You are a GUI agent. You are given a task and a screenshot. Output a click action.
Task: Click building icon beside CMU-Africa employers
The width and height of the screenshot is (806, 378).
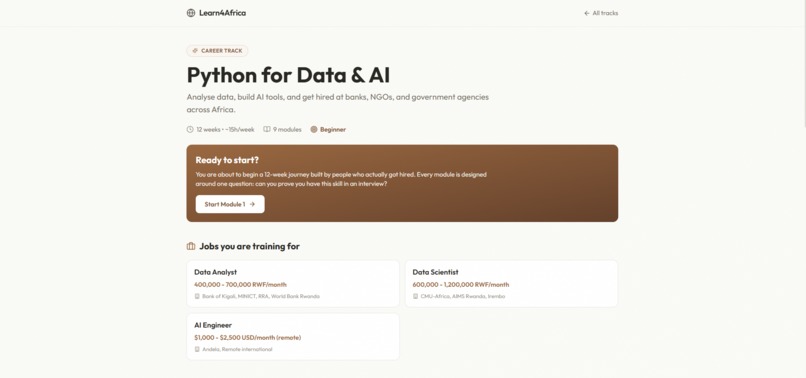point(415,296)
